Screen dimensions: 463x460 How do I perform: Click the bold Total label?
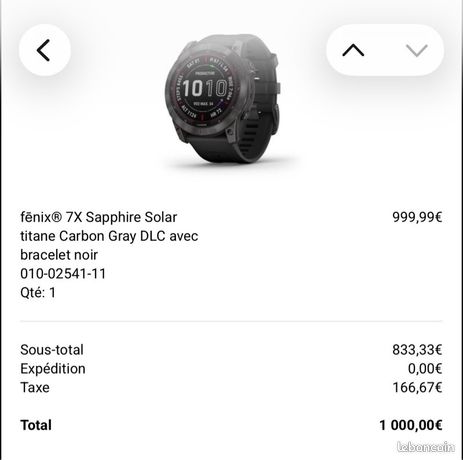coord(36,425)
